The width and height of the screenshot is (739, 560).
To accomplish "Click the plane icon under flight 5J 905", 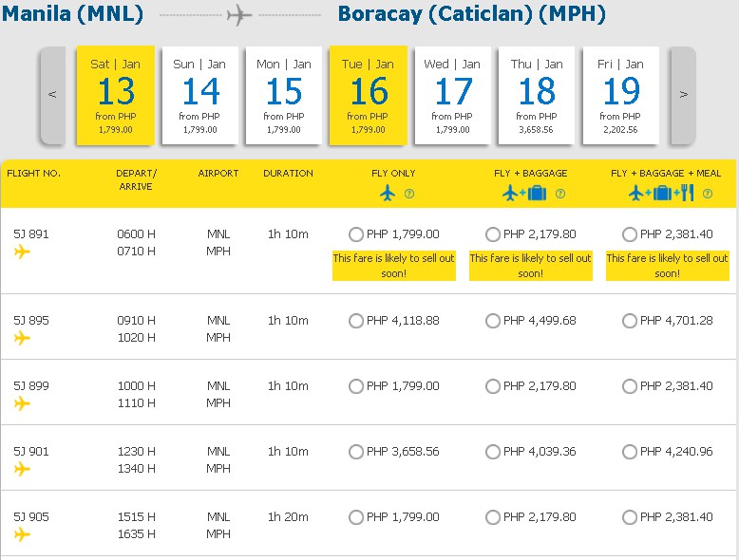I will tap(22, 534).
